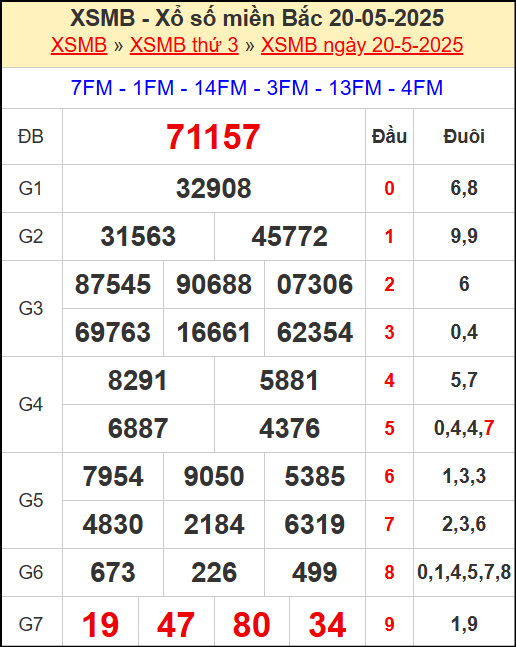The image size is (516, 647).
Task: Select G2 number 45772
Action: coord(290,236)
